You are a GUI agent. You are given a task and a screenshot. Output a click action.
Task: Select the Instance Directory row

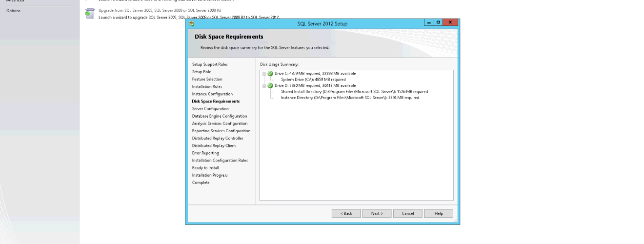click(350, 98)
